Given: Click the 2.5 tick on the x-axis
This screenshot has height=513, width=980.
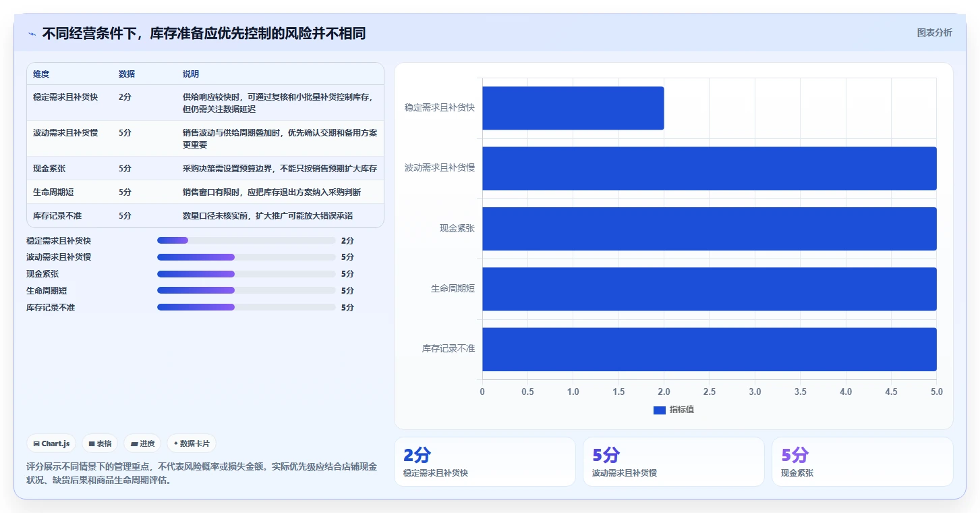Looking at the screenshot, I should (710, 391).
